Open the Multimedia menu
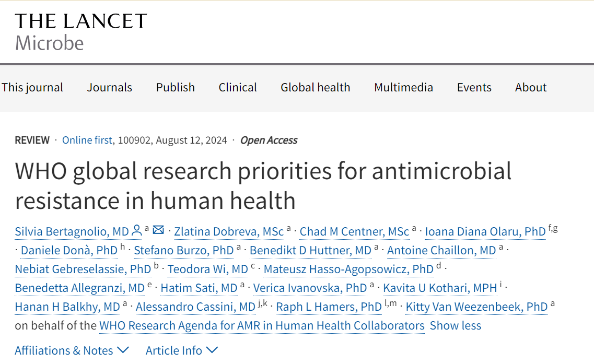Viewport: 594px width, 364px height. [403, 88]
